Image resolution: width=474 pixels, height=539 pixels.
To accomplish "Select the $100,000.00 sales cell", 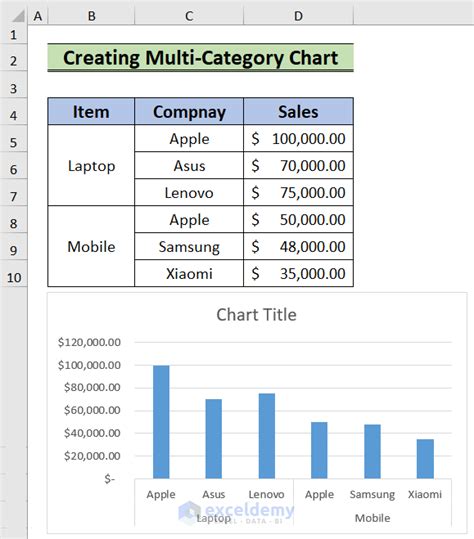I will click(x=298, y=139).
